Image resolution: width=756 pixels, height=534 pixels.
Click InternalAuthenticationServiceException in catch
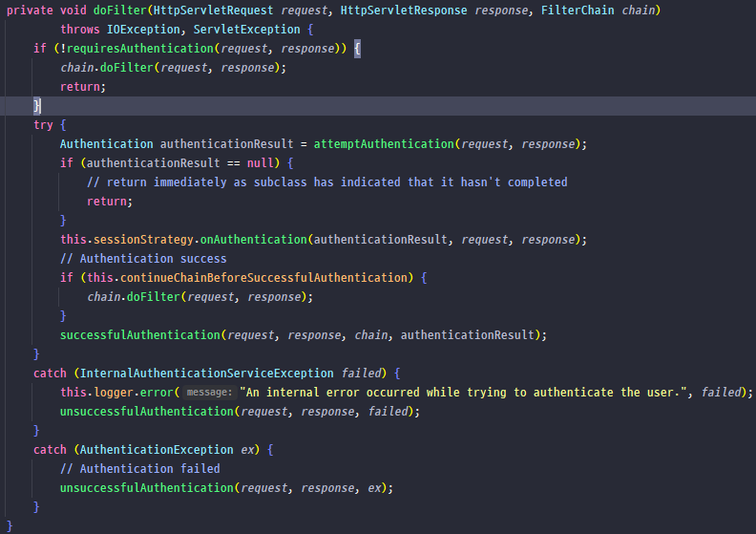(x=206, y=374)
